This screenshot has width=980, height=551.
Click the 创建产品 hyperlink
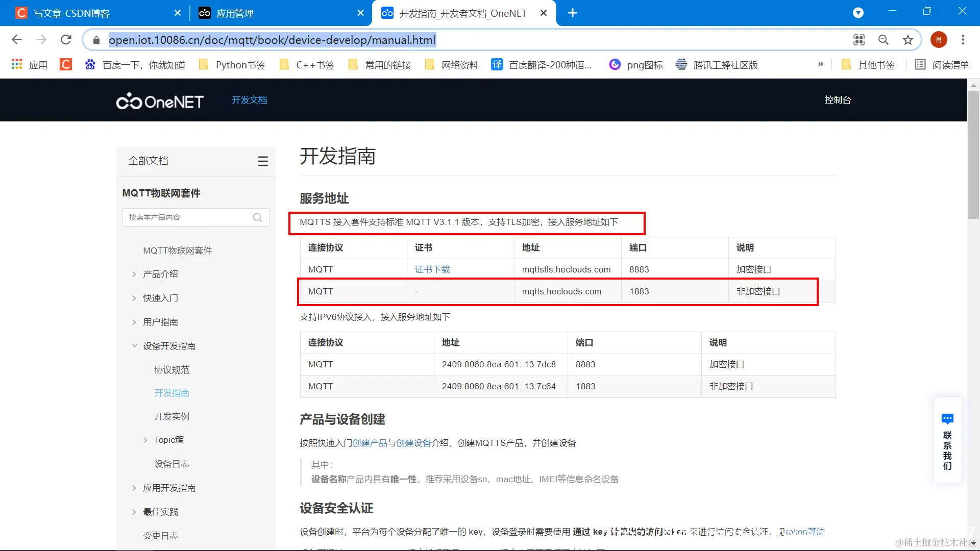point(370,443)
